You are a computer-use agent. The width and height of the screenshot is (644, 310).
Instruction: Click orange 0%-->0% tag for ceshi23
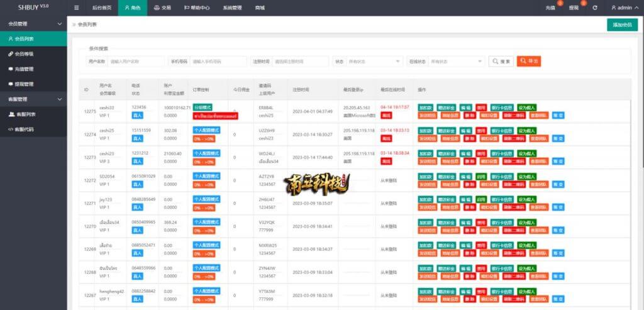point(204,162)
